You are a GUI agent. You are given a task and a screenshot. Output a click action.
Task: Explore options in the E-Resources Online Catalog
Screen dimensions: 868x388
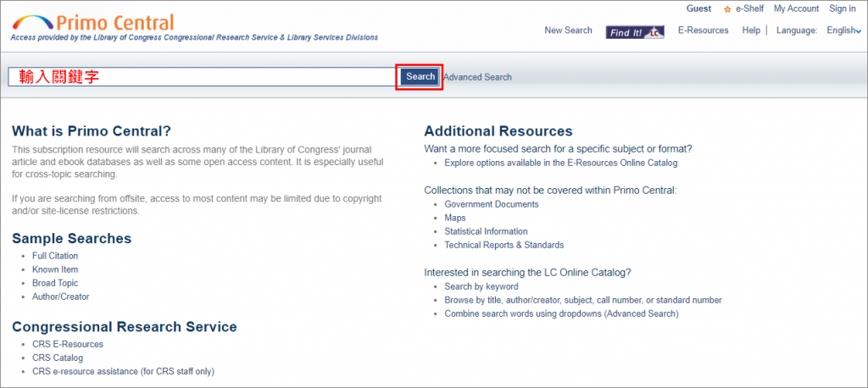point(561,164)
